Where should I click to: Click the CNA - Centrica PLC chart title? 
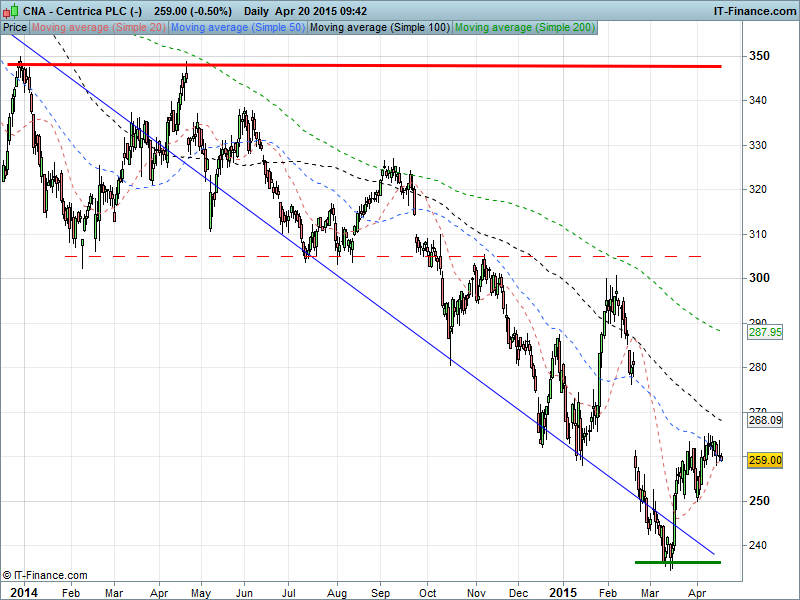73,10
